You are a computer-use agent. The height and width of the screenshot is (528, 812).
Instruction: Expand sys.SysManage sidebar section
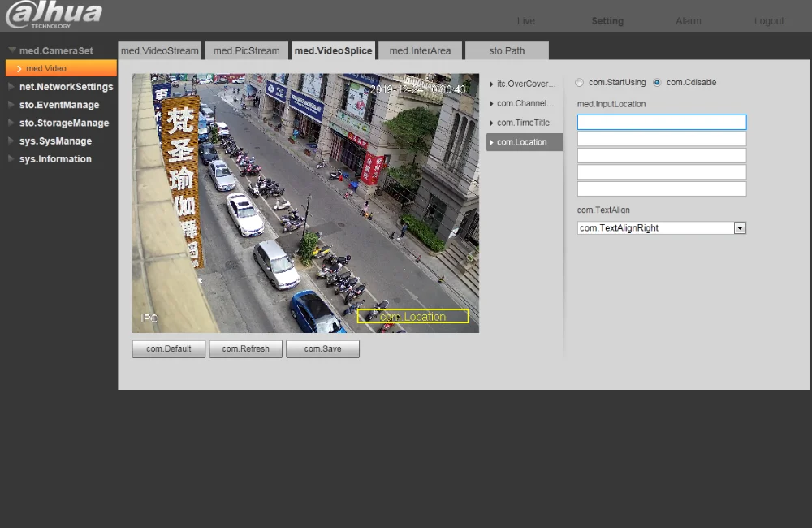pyautogui.click(x=55, y=141)
